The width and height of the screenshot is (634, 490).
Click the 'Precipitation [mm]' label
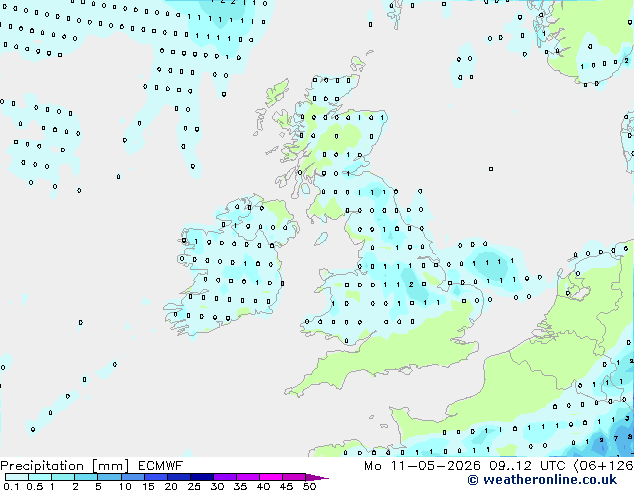(64, 466)
